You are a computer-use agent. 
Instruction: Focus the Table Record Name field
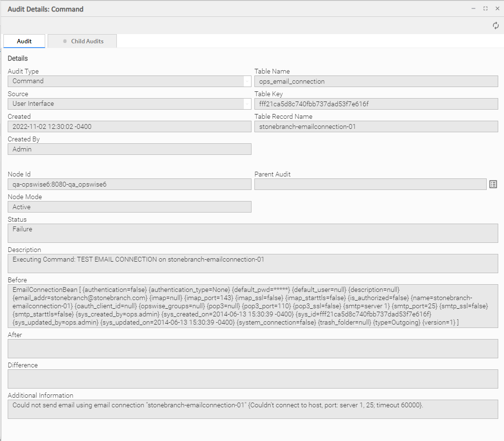(x=376, y=126)
